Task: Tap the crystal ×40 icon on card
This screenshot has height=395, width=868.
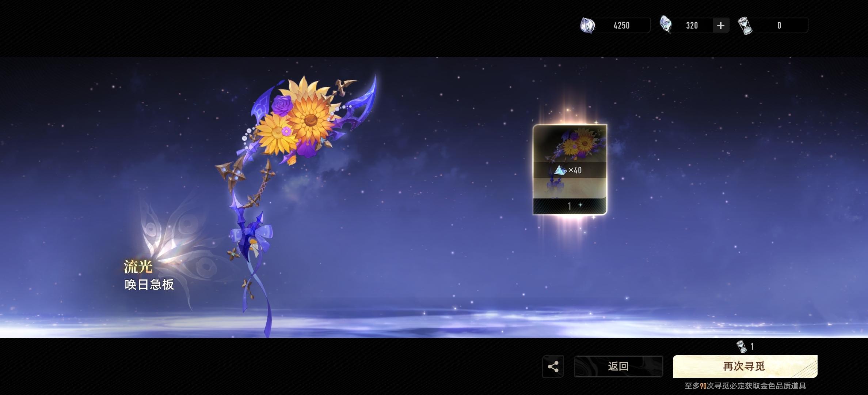Action: (x=560, y=170)
